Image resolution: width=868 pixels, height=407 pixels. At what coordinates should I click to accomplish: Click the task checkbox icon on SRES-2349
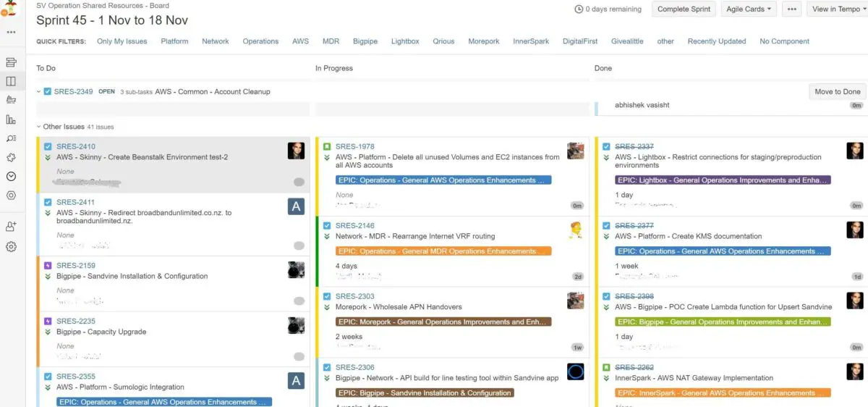(48, 92)
